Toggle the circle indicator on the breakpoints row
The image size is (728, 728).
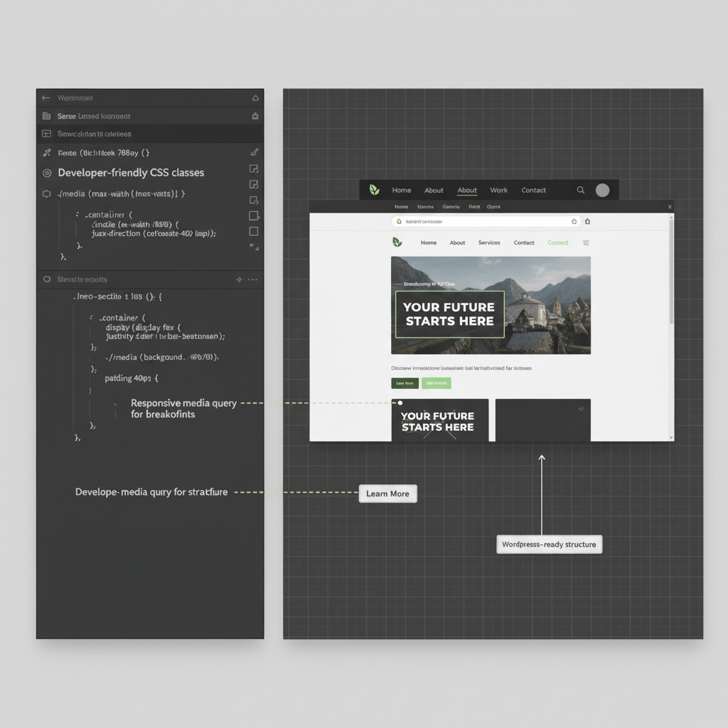click(47, 279)
